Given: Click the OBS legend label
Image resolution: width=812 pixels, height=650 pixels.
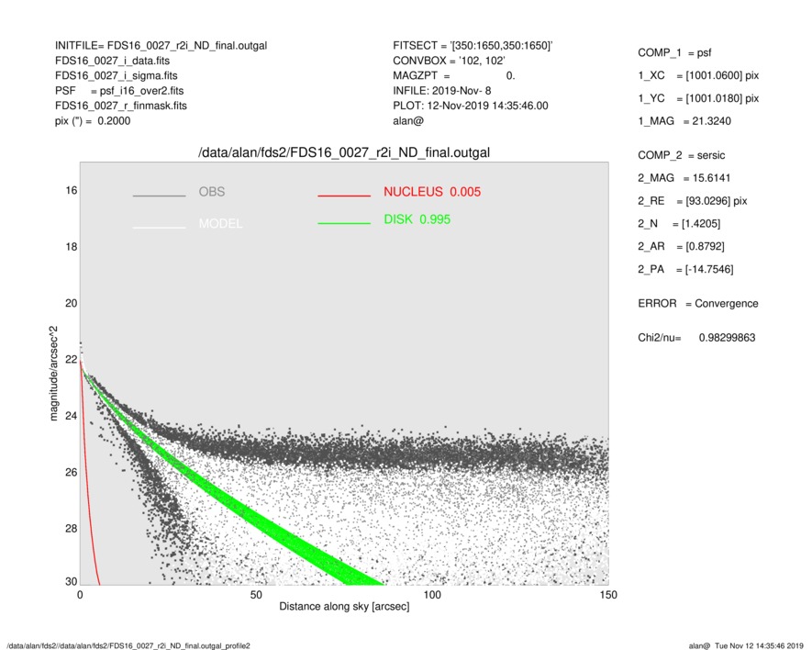Looking at the screenshot, I should coord(212,192).
